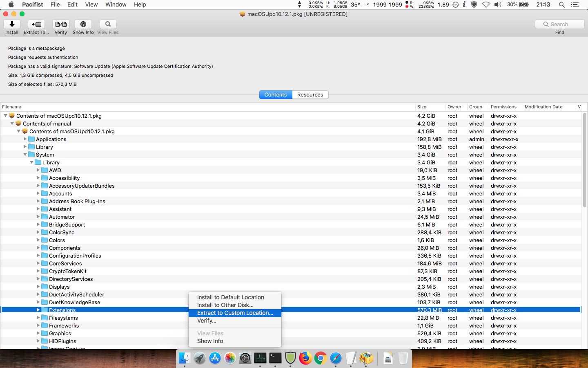Sort by the Size column header
Image resolution: width=588 pixels, height=368 pixels.
[430, 107]
